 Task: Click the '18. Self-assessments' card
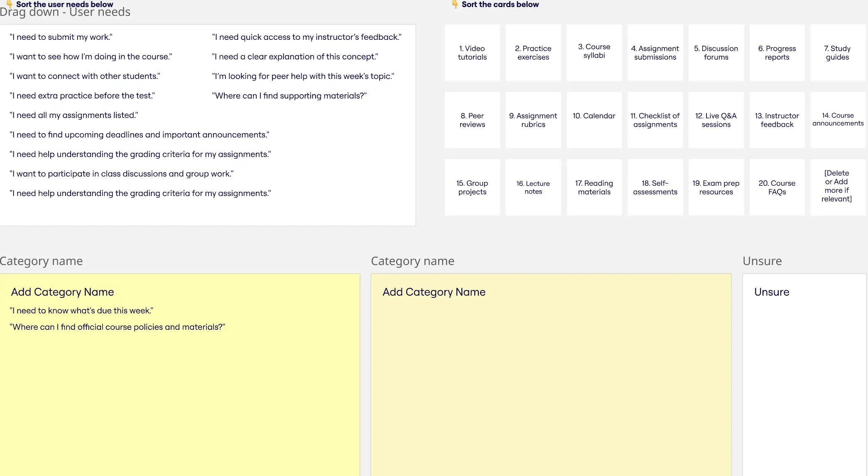(x=655, y=187)
